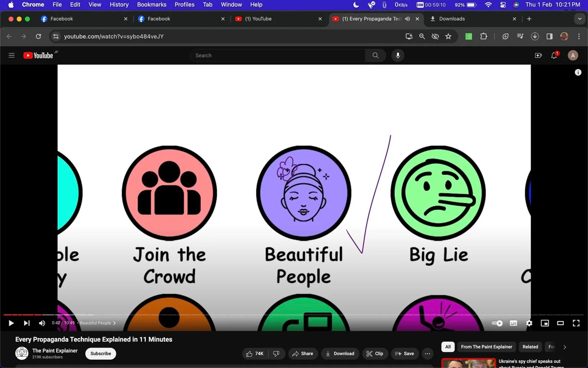Open YouTube account avatar menu
The image size is (588, 368).
coord(573,56)
